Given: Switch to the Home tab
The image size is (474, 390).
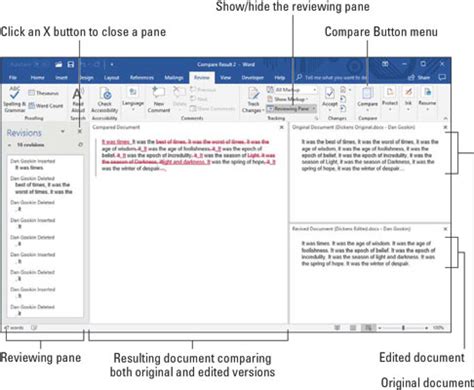Looking at the screenshot, I should click(x=37, y=77).
